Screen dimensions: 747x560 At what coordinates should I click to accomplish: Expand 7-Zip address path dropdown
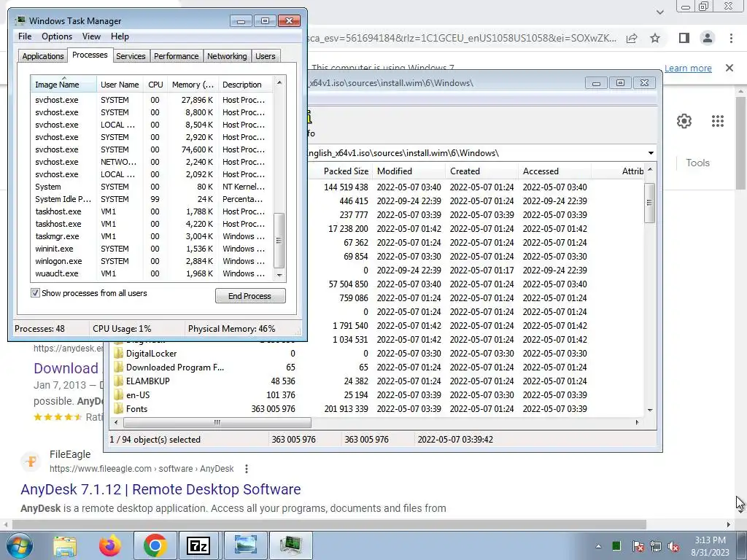click(651, 153)
